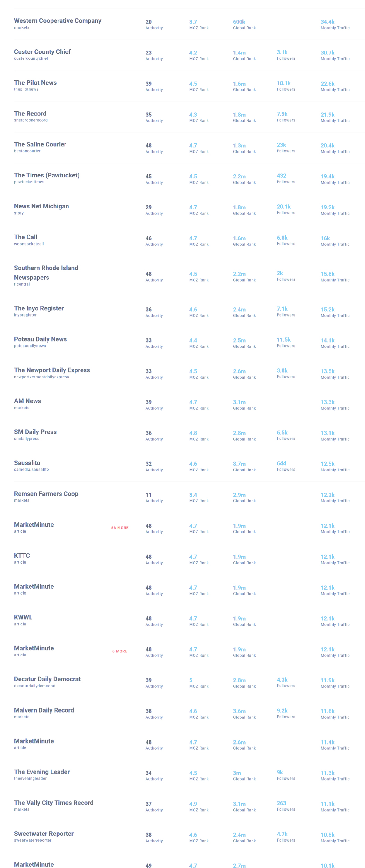The width and height of the screenshot is (365, 868).
Task: Open The Inyo Register listing
Action: click(39, 308)
